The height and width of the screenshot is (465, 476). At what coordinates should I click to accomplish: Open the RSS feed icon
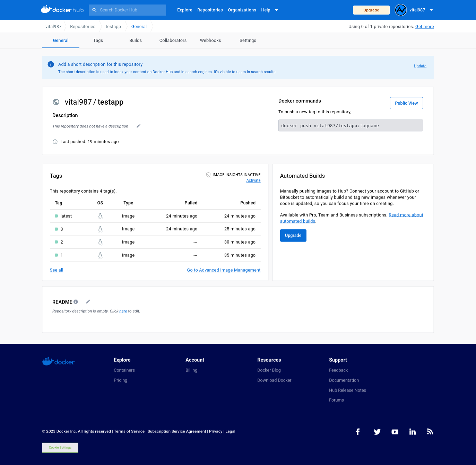430,432
